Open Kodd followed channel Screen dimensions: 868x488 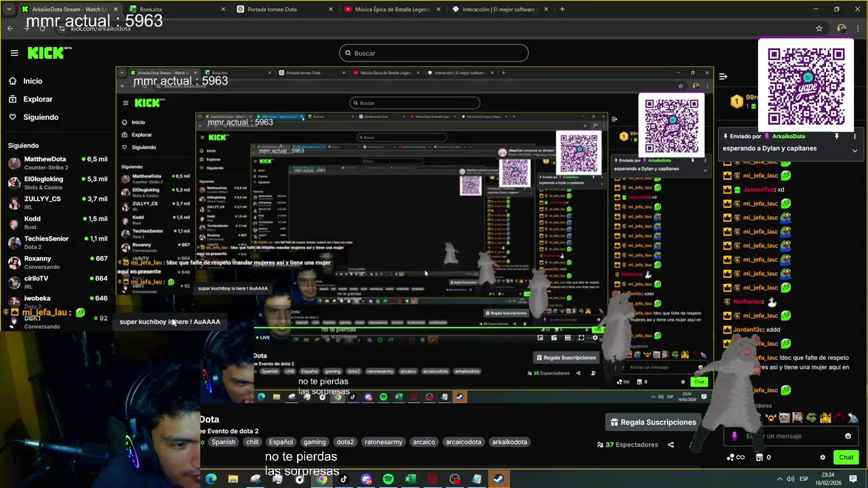click(58, 222)
